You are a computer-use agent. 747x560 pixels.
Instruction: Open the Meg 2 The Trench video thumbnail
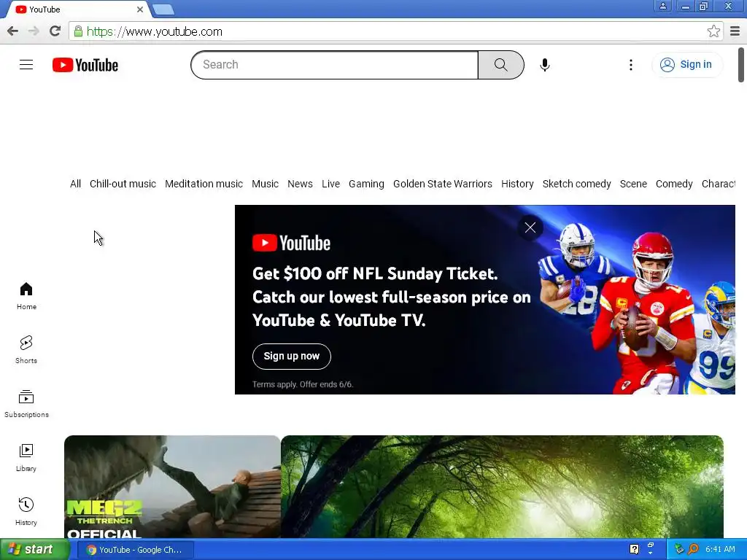point(172,486)
